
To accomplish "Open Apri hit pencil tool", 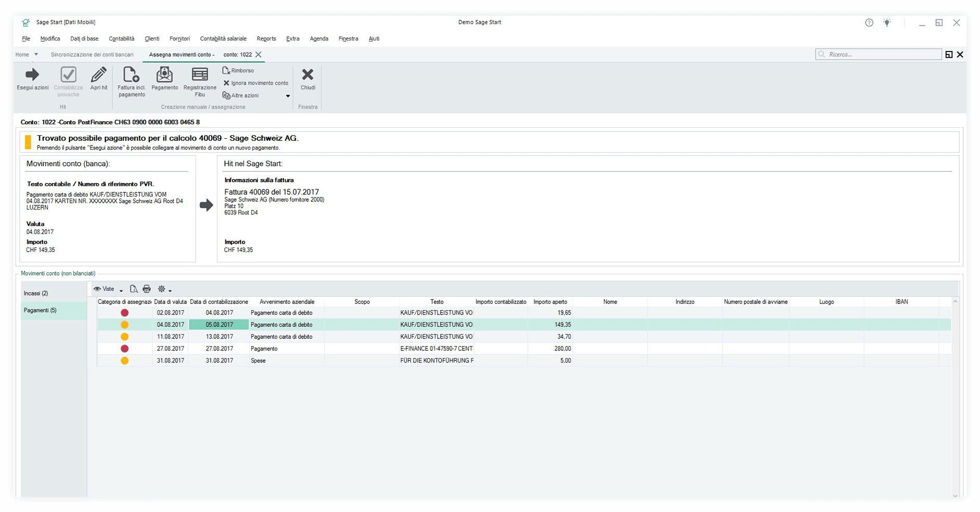I will (x=98, y=79).
